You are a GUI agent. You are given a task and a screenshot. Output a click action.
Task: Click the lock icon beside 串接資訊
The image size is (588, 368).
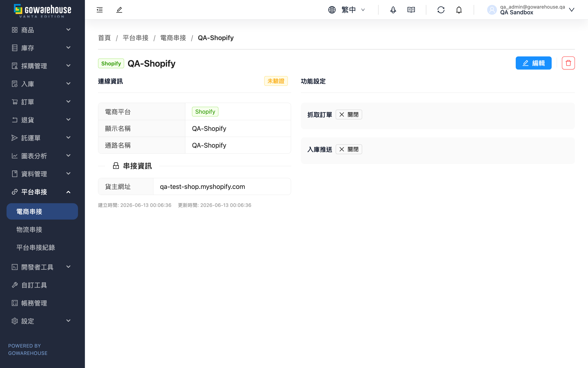coord(116,166)
